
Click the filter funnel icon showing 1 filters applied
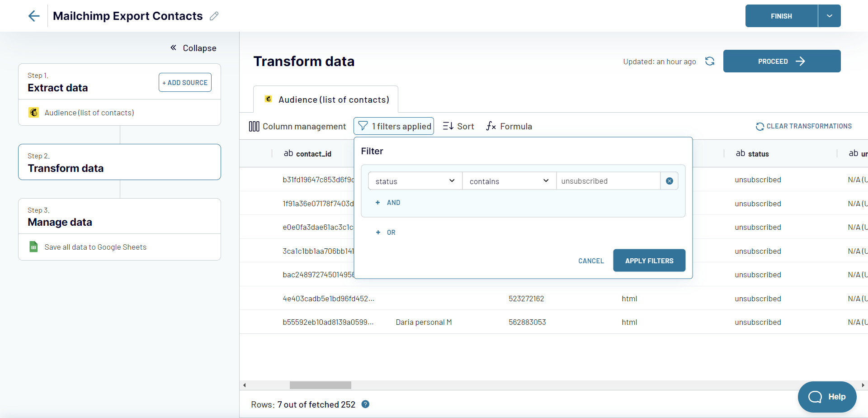363,126
